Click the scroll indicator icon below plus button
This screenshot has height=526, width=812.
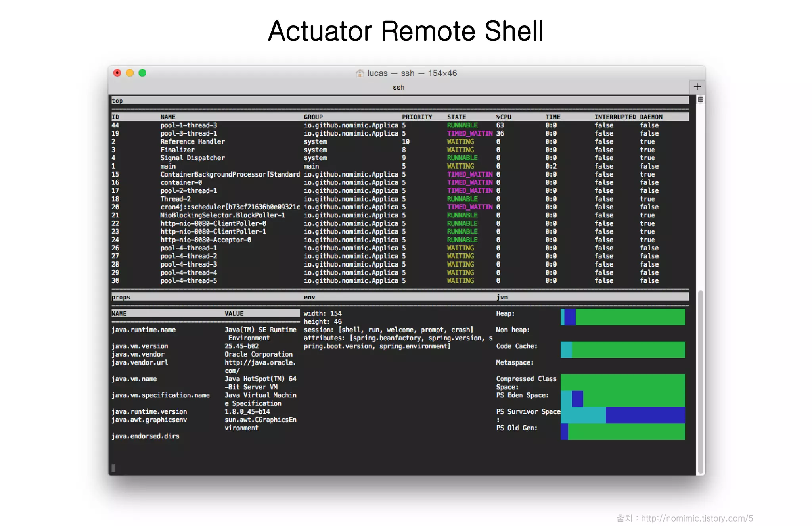pyautogui.click(x=701, y=99)
